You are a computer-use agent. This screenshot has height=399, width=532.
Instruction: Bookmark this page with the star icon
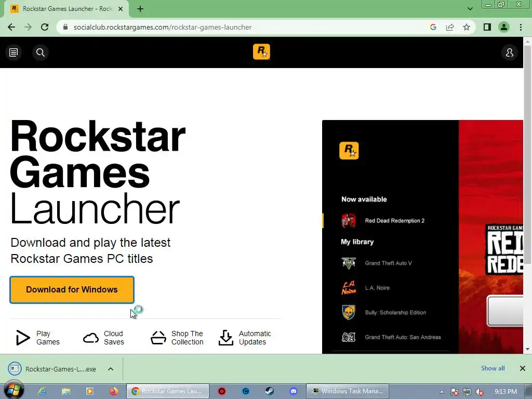click(467, 27)
